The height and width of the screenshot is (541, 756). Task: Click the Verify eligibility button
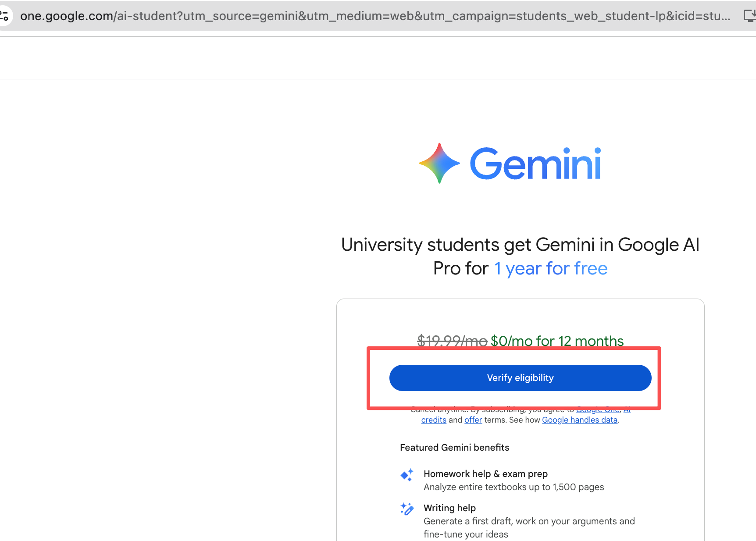[520, 377]
